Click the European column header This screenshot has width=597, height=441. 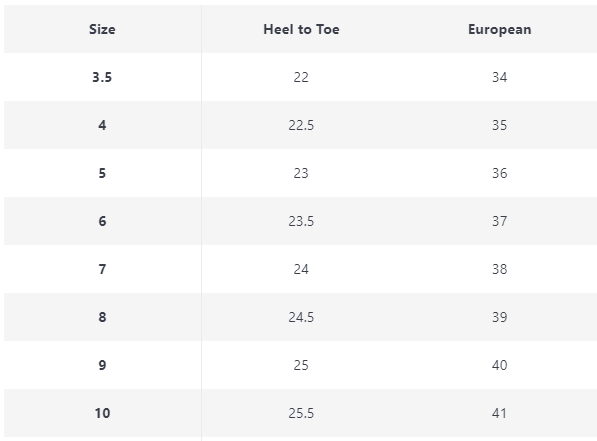(x=500, y=29)
